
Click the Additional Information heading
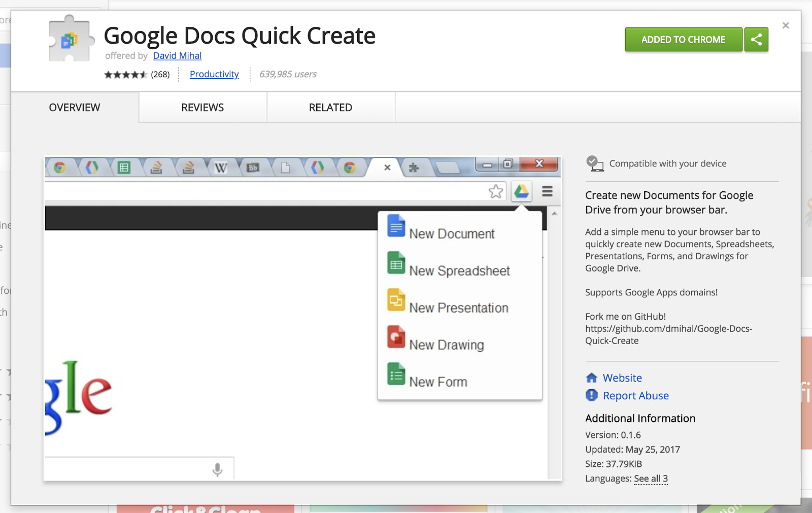(x=640, y=418)
